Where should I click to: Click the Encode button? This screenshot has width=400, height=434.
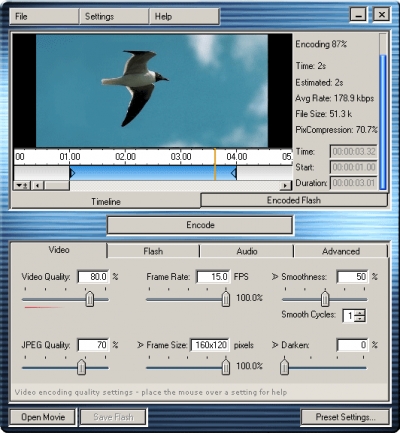(200, 225)
